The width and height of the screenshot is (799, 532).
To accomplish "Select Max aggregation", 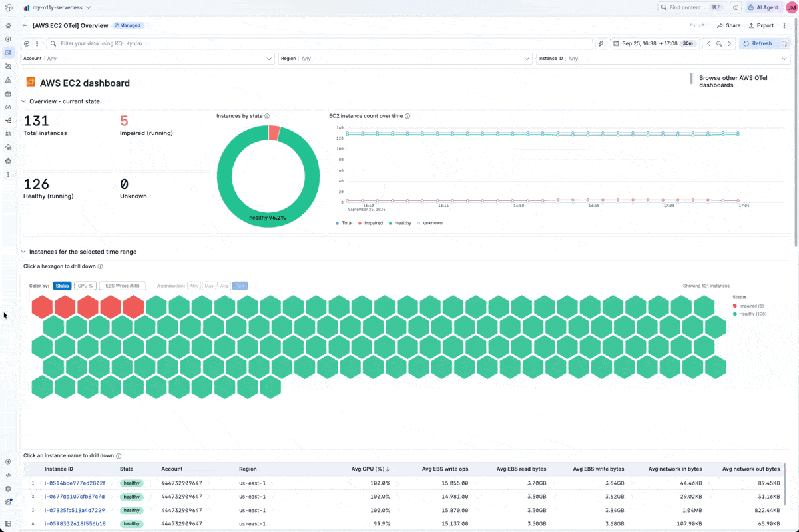I will coord(209,286).
